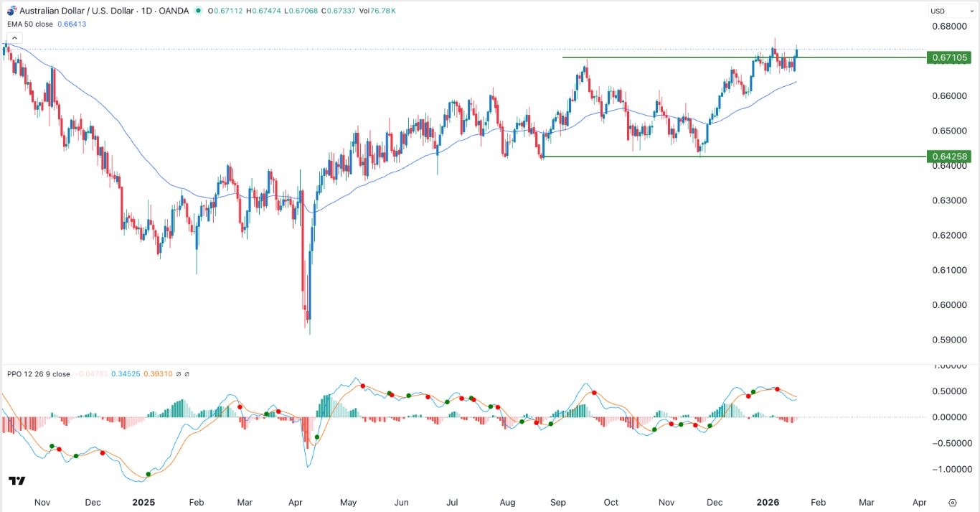Click the teal status dot beside OANDA label
Viewport: 980px width, 512px height.
pyautogui.click(x=198, y=11)
